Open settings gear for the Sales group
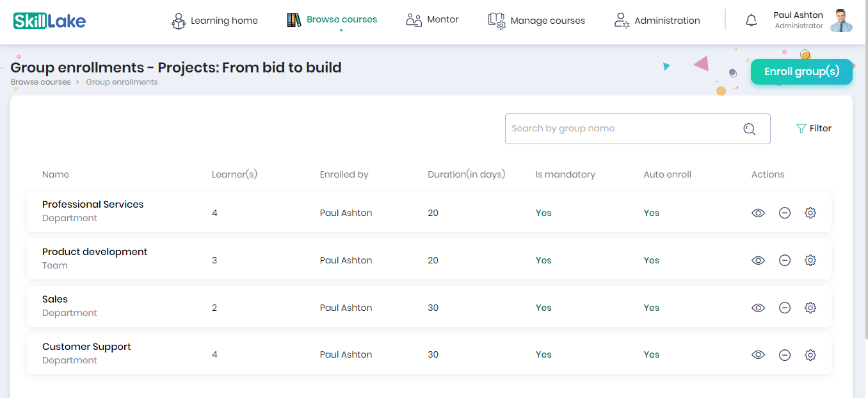Viewport: 868px width, 398px height. point(810,308)
